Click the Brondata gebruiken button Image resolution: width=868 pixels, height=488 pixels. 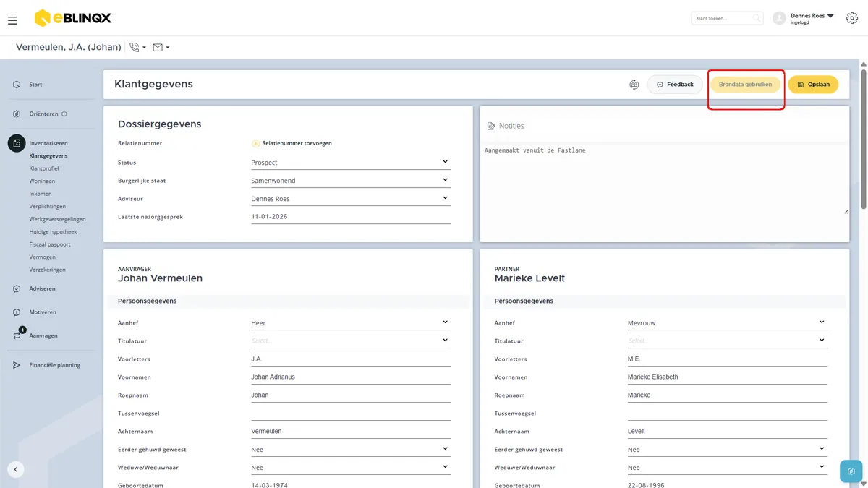[x=745, y=85]
